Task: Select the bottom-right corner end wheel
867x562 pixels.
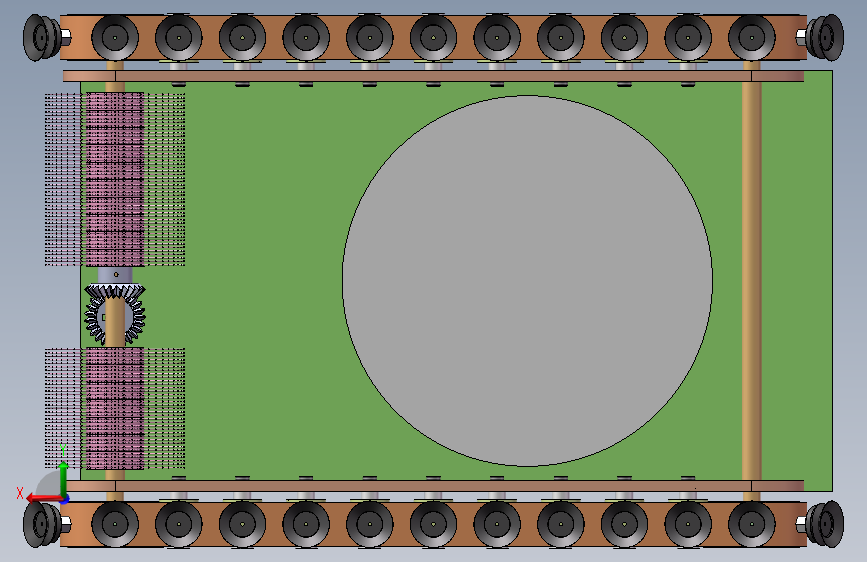Action: tap(825, 524)
